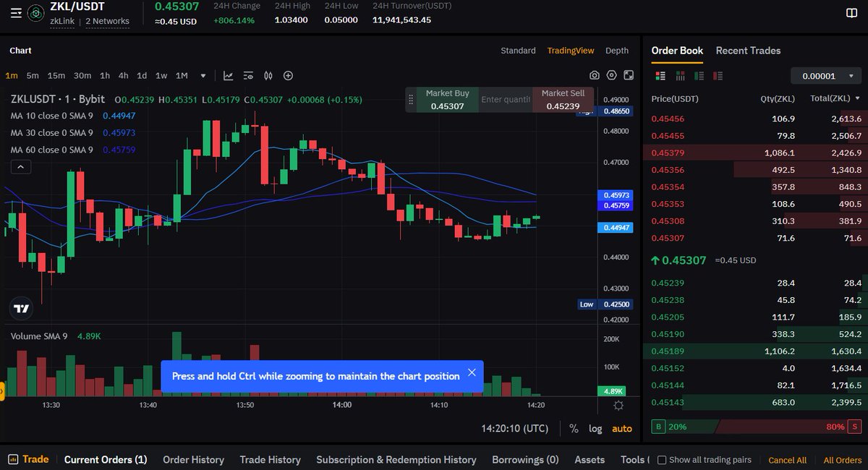Select the order book depth bars view icon

click(x=680, y=75)
